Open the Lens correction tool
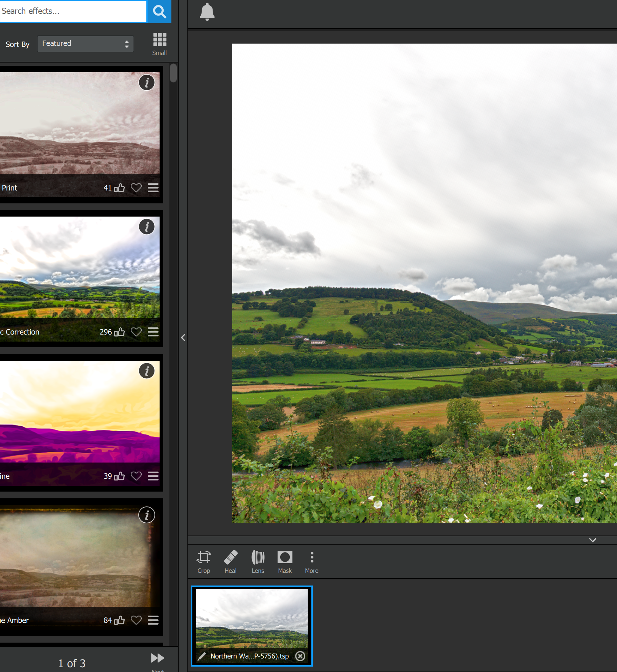 click(258, 562)
